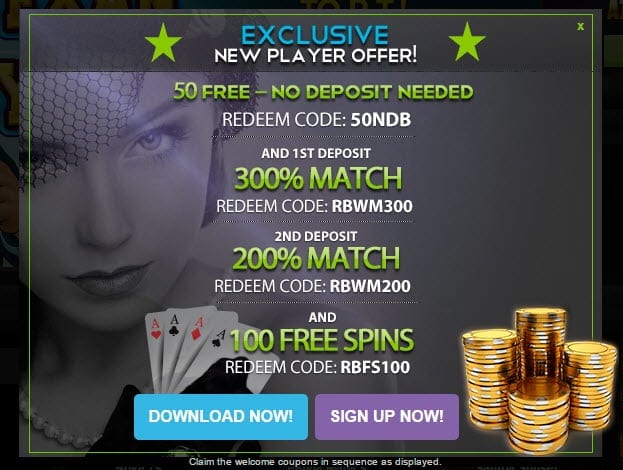
Task: Click the left green star icon
Action: pyautogui.click(x=163, y=43)
